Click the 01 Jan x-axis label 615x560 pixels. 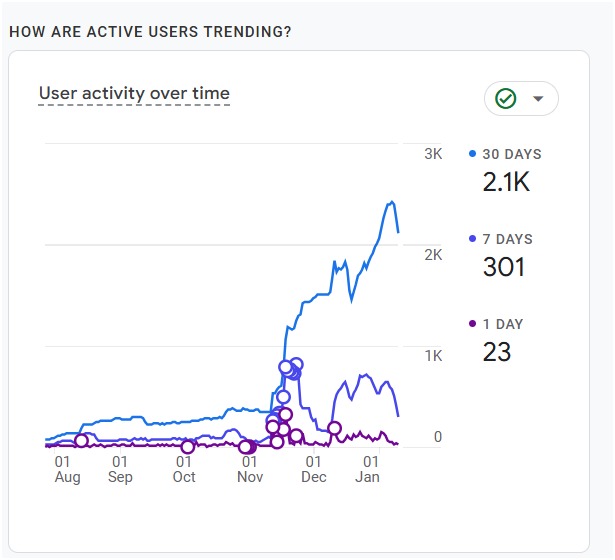[x=370, y=469]
